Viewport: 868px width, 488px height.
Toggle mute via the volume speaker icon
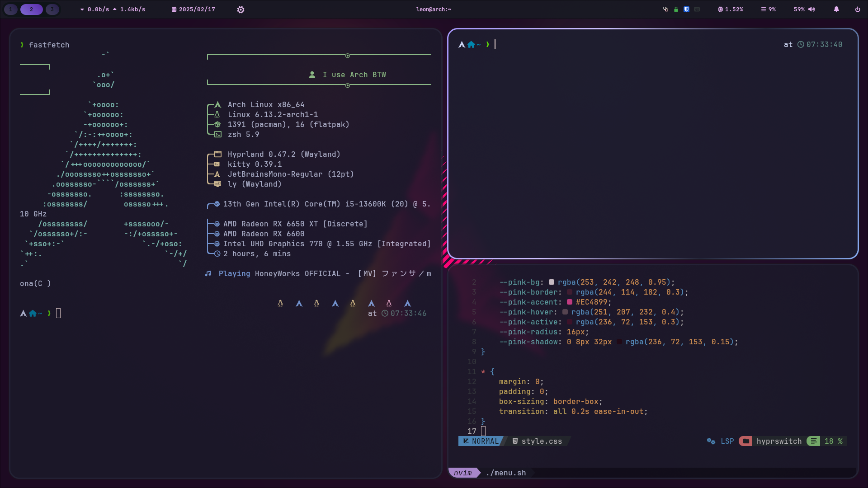(x=811, y=9)
